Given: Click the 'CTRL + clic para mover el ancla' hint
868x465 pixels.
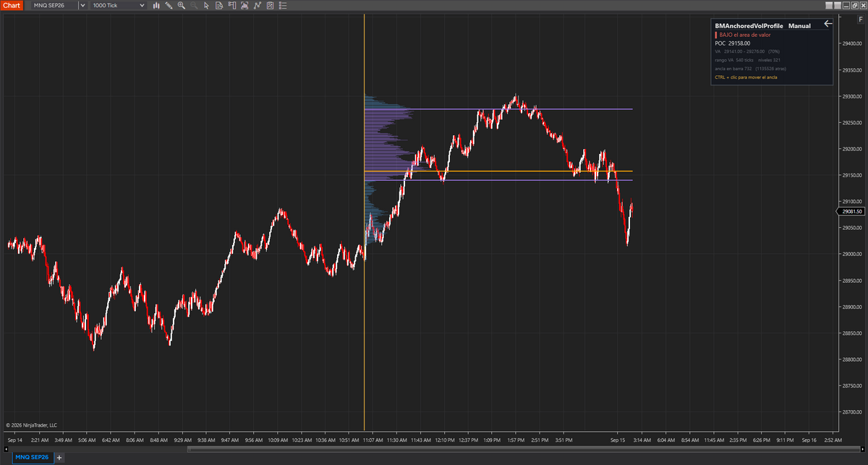Looking at the screenshot, I should tap(746, 77).
